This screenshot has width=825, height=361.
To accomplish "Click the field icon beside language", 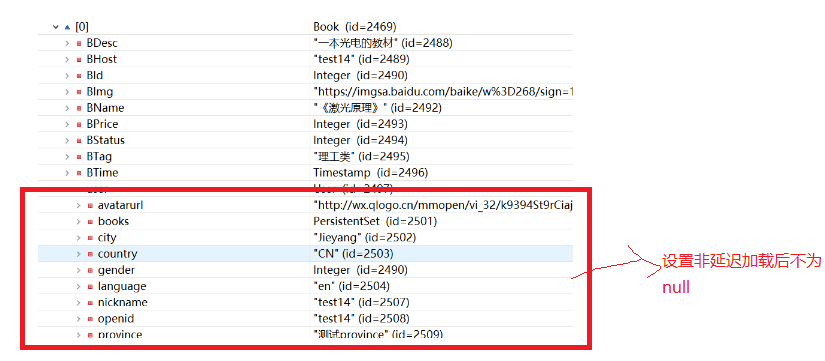I will click(90, 287).
